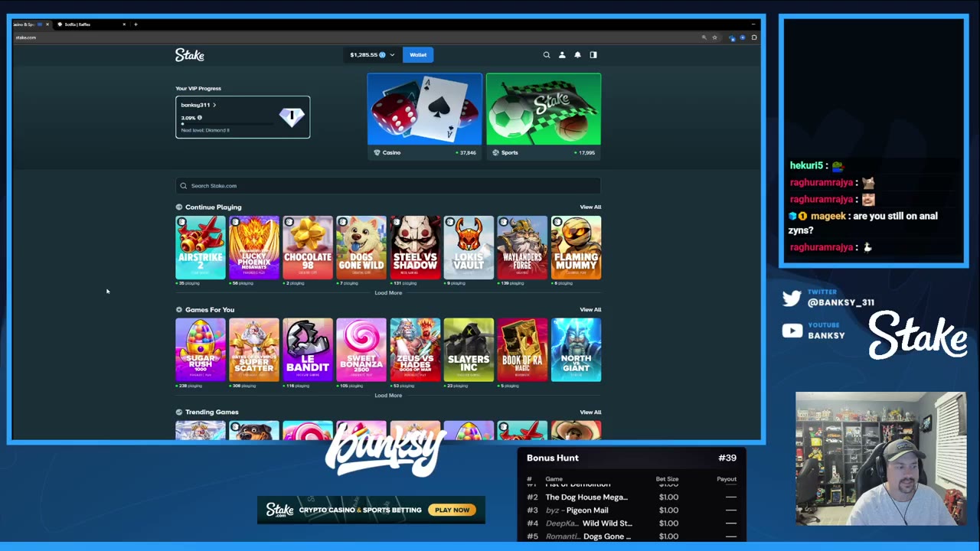The image size is (980, 551).
Task: Open the Flaming Mummy game
Action: pos(576,248)
